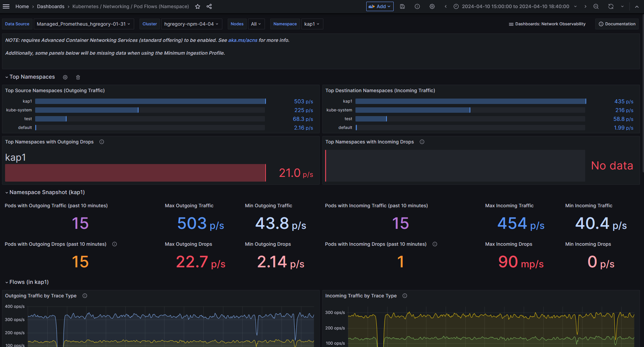Save the dashboard using the disk icon
This screenshot has width=644, height=347.
tap(402, 6)
